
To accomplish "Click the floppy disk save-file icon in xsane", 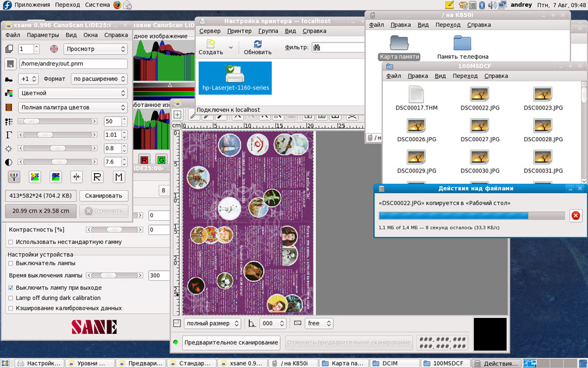I will coord(10,64).
